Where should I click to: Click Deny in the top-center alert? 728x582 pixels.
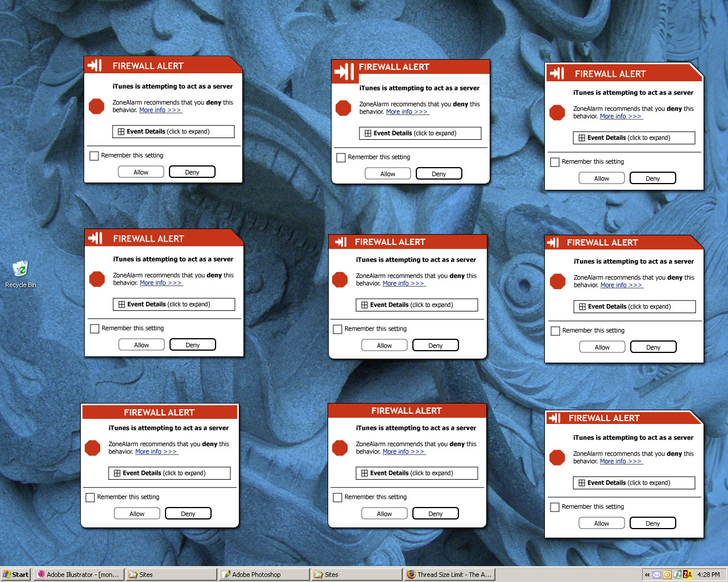tap(439, 173)
